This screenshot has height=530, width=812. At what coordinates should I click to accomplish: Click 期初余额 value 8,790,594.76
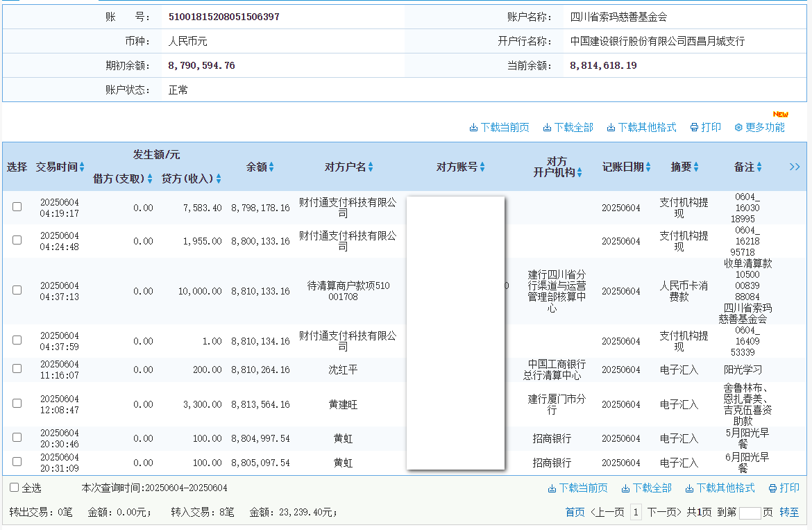[x=201, y=66]
